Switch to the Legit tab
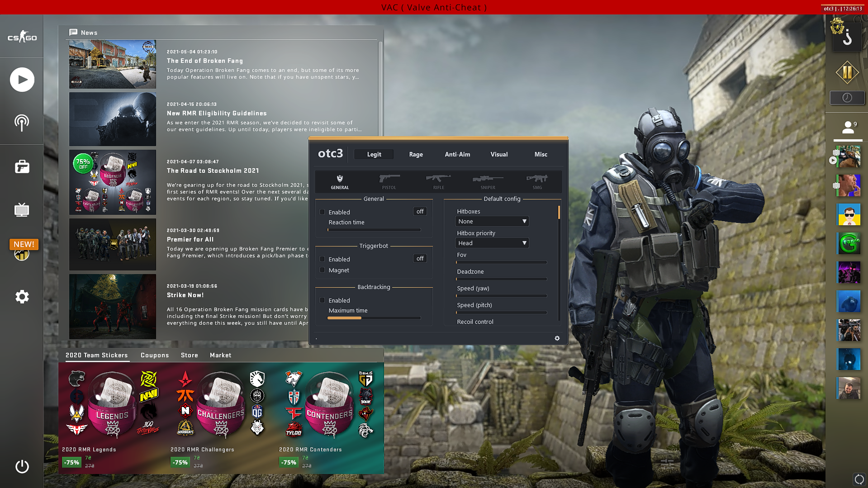The width and height of the screenshot is (868, 488). [374, 154]
